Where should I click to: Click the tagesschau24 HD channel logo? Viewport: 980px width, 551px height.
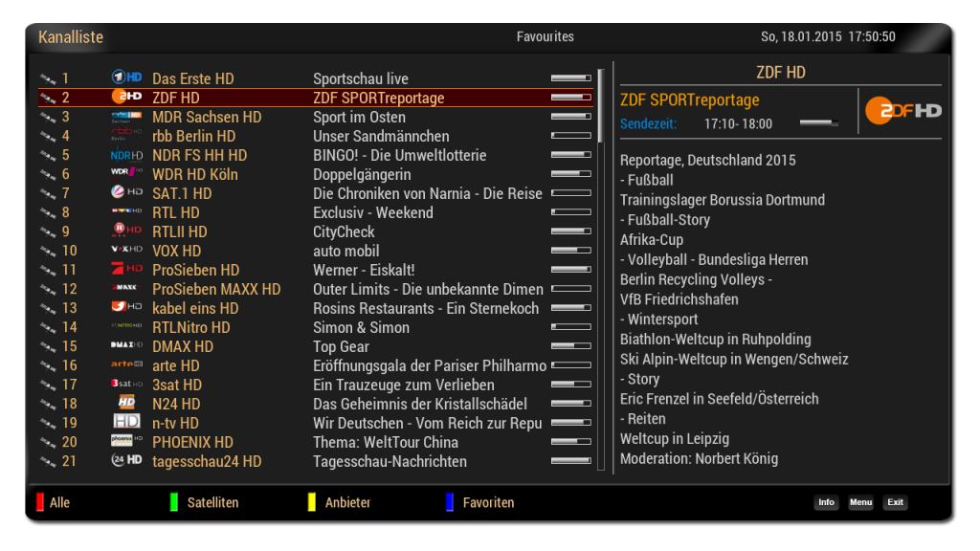point(126,460)
